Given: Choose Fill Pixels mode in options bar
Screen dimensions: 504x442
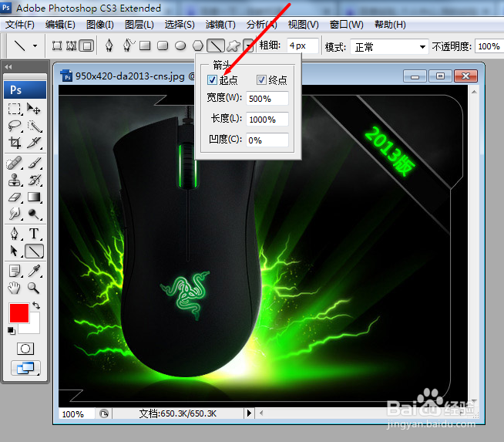Looking at the screenshot, I should pyautogui.click(x=86, y=46).
